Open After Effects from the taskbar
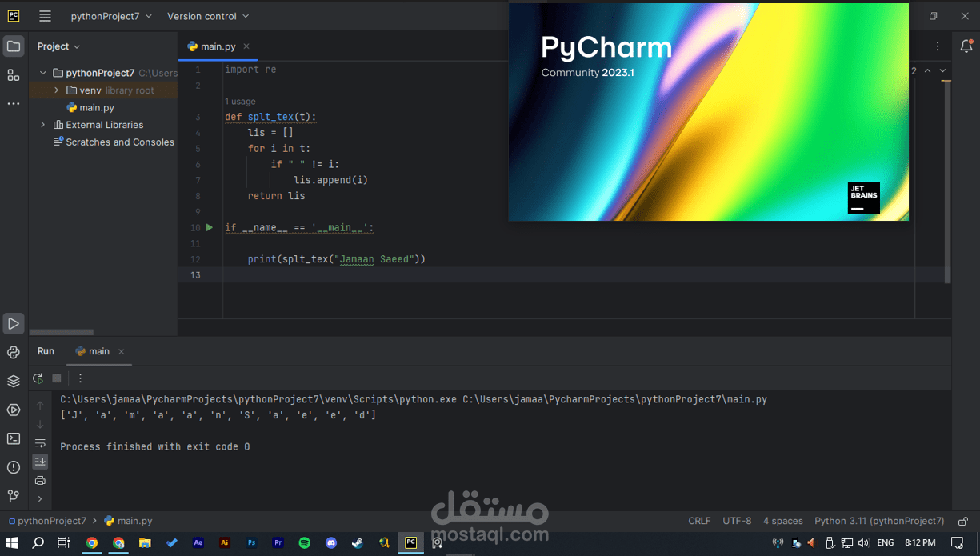The width and height of the screenshot is (980, 556). tap(198, 542)
